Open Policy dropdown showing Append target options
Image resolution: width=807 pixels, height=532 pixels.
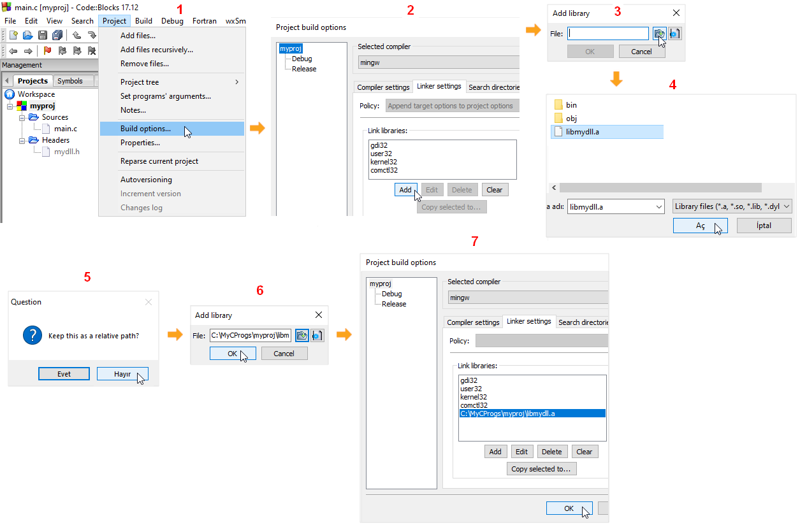click(x=452, y=106)
